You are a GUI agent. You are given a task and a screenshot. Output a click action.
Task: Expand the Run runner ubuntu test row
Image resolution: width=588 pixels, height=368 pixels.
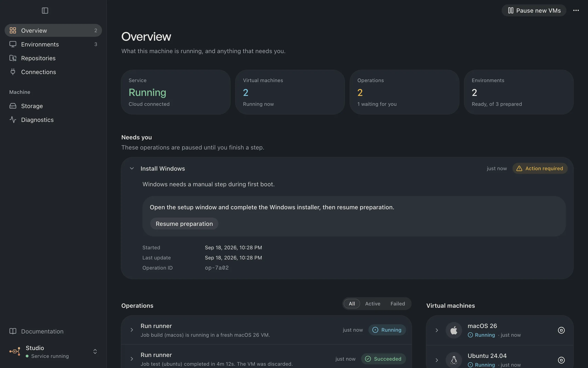point(132,359)
